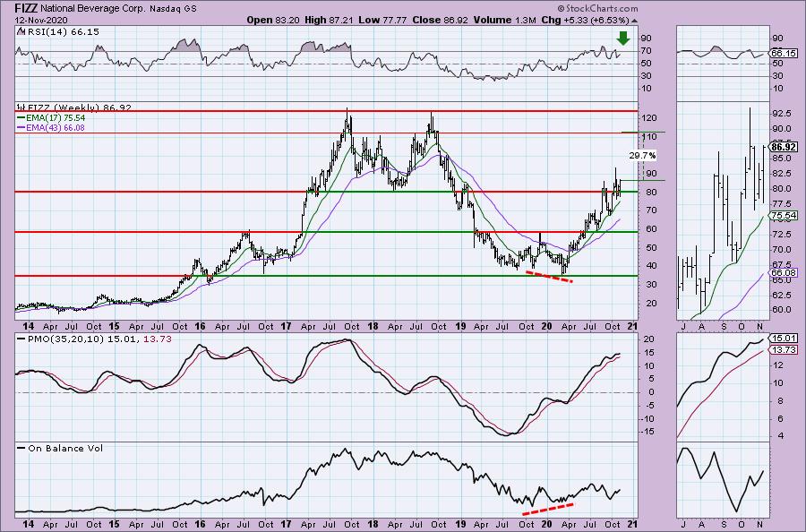Select the EMA(43) 66.08 legend entry
The width and height of the screenshot is (806, 532).
click(51, 127)
